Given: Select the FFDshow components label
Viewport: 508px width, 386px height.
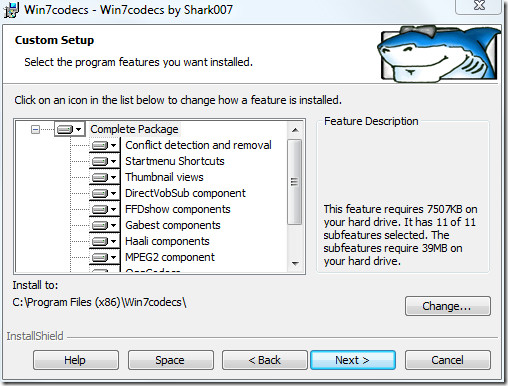Looking at the screenshot, I should click(178, 209).
